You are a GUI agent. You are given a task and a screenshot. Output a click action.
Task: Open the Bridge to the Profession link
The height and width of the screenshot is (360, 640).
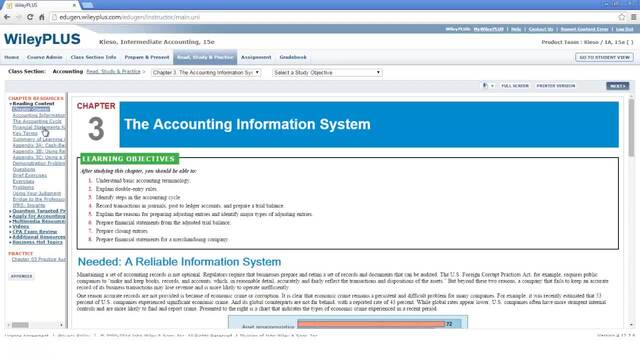(x=39, y=199)
